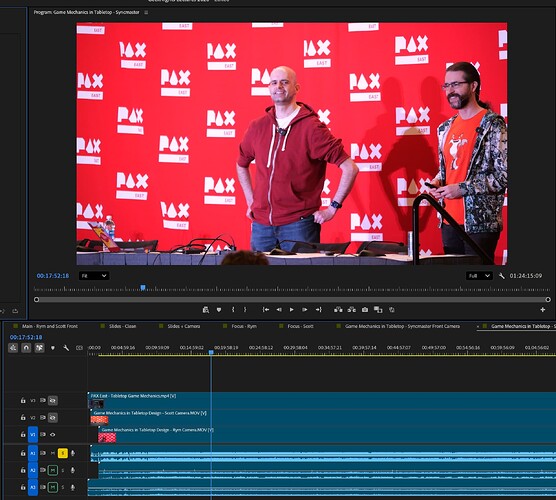Click Mark In bracket button
The width and height of the screenshot is (556, 500).
point(233,310)
